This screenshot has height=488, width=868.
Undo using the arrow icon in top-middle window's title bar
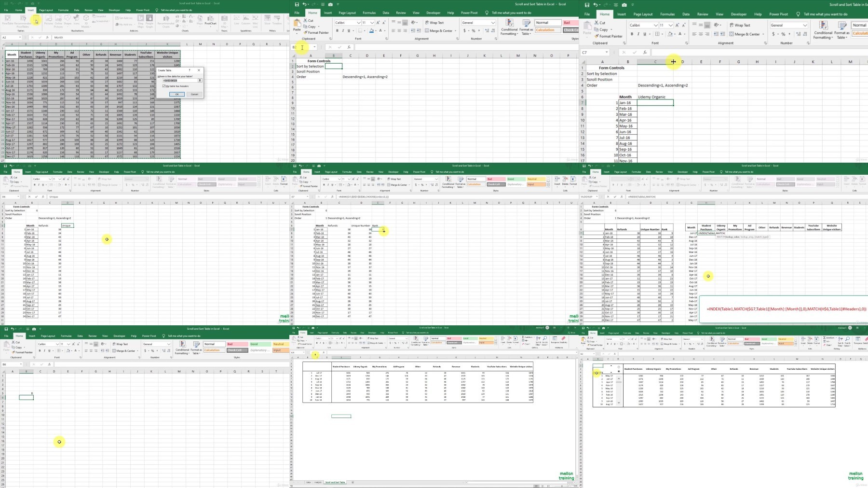coord(305,4)
